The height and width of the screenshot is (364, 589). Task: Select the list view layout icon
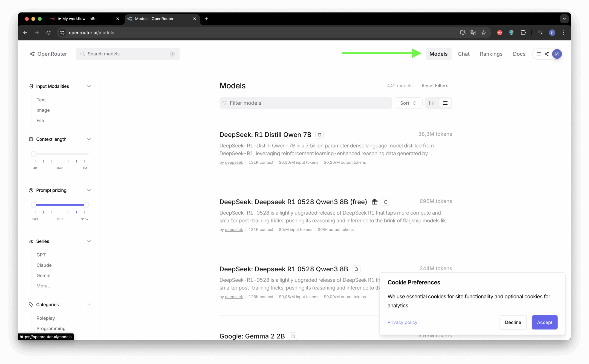pos(445,103)
